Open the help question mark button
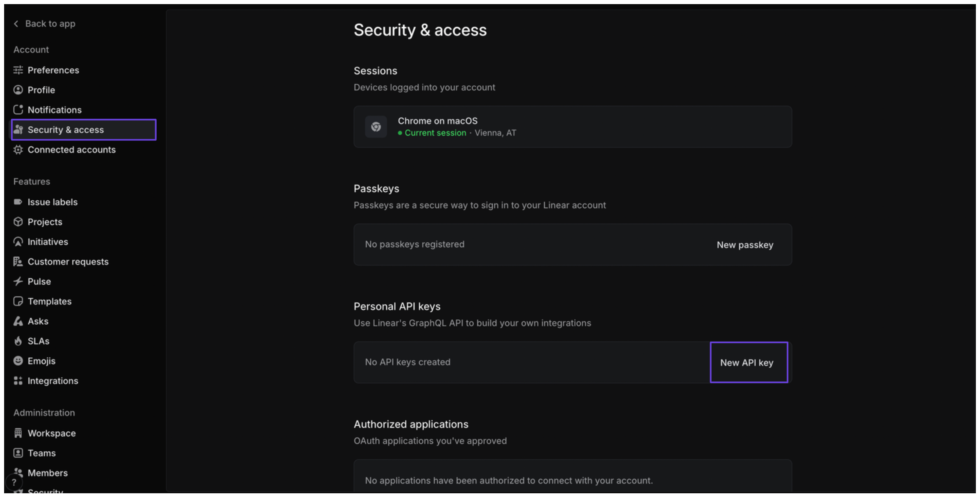Viewport: 980px width, 497px height. pyautogui.click(x=14, y=482)
